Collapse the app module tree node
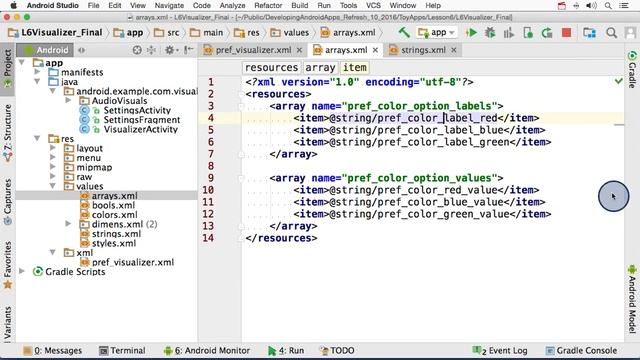 (22, 62)
